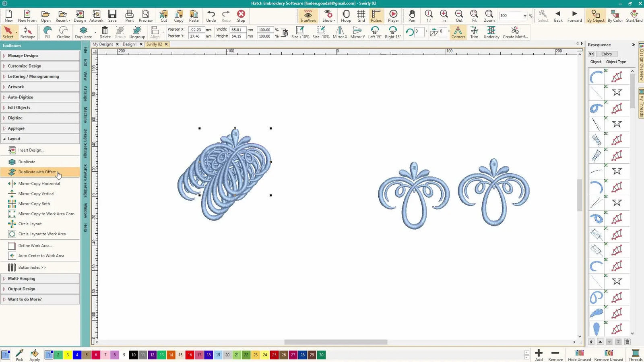Toggle TrueView display mode
The image size is (644, 362).
coord(308,16)
